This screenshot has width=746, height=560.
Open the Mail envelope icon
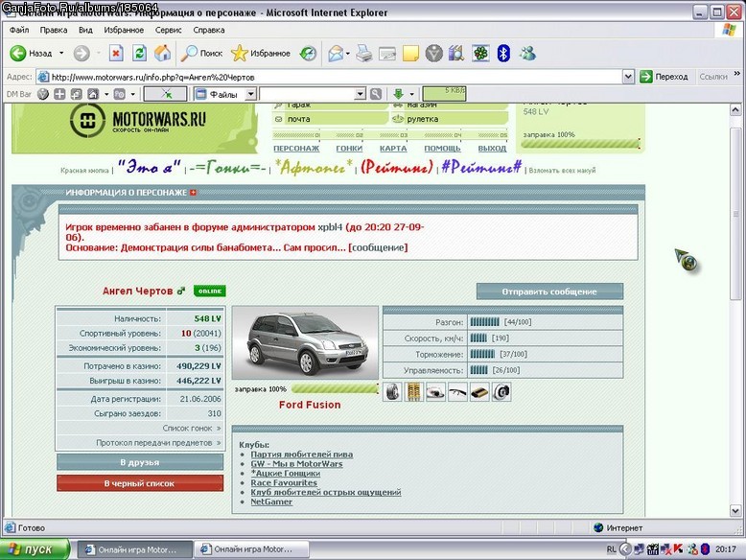click(x=336, y=54)
